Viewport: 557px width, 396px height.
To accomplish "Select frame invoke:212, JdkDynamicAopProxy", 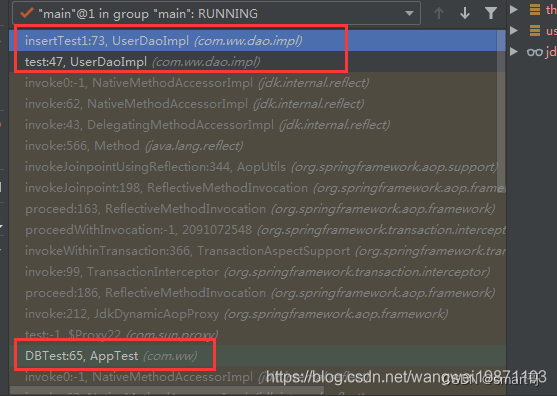I will (257, 313).
